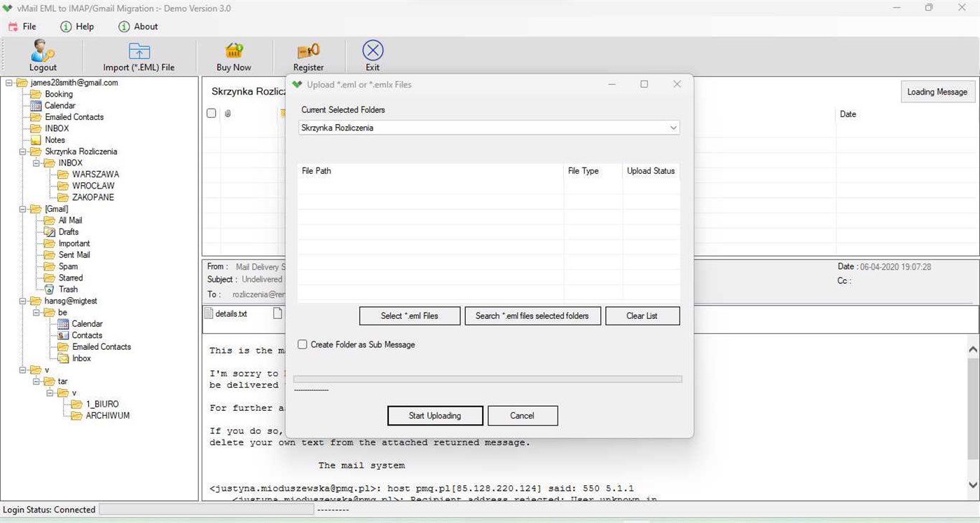Click the upload progress bar in the dialog
Viewport: 980px width, 523px height.
coord(487,379)
